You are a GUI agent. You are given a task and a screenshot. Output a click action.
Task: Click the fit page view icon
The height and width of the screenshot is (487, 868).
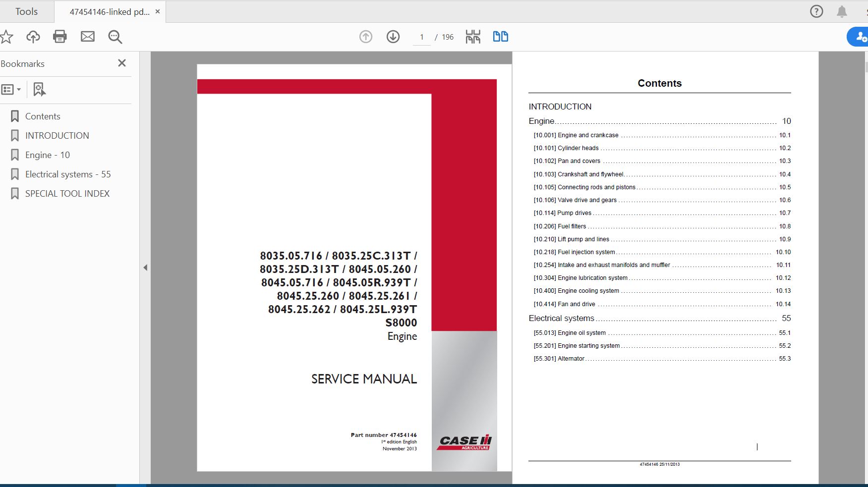click(473, 37)
